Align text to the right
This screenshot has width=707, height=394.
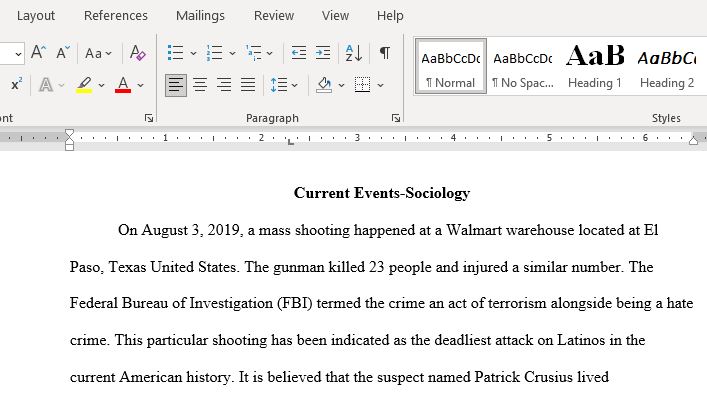224,85
